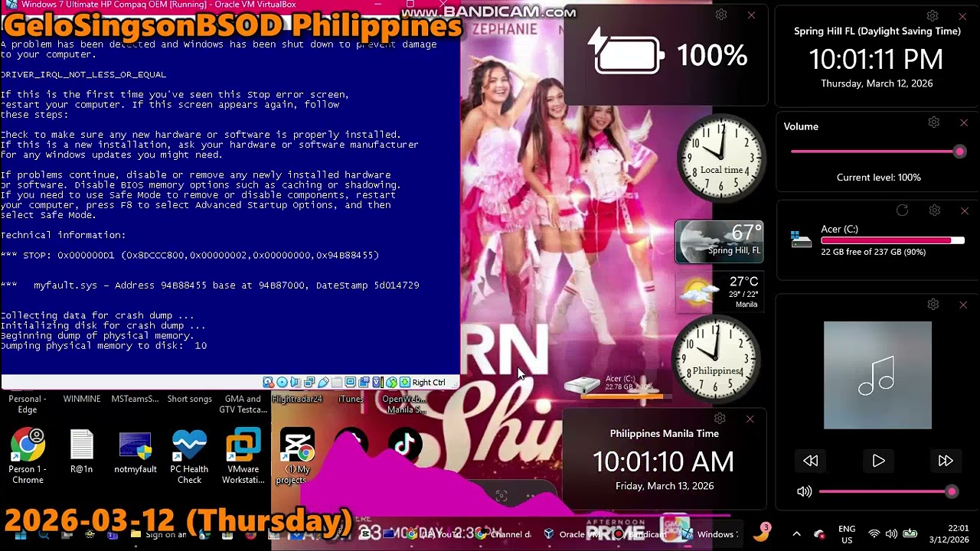
Task: Play the track in the music gadget
Action: click(x=878, y=461)
